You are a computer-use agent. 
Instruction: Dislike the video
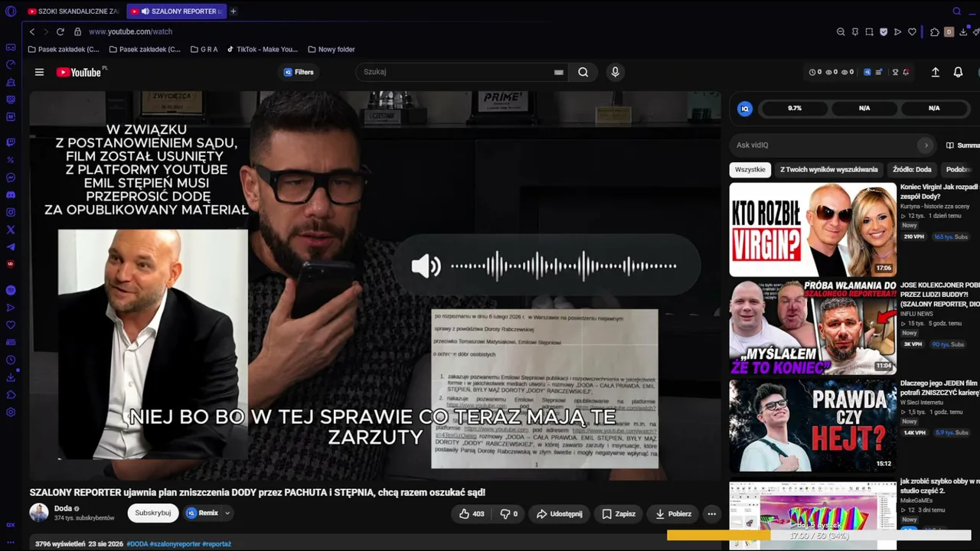[x=508, y=514]
